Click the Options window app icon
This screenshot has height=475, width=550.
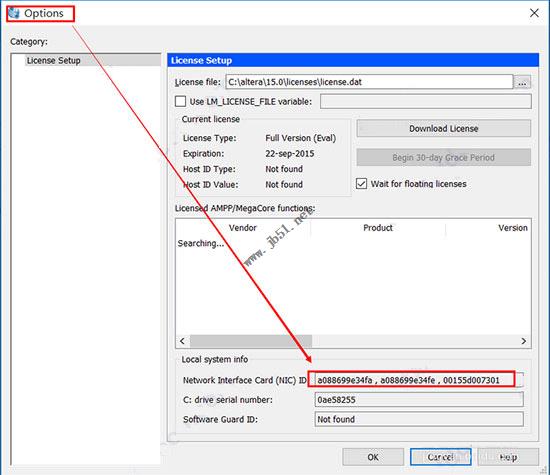[x=14, y=13]
